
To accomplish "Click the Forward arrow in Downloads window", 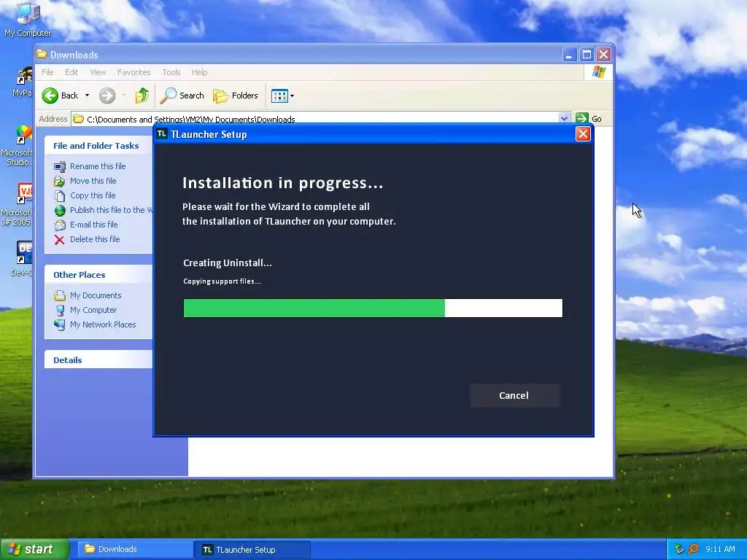I will pyautogui.click(x=107, y=96).
